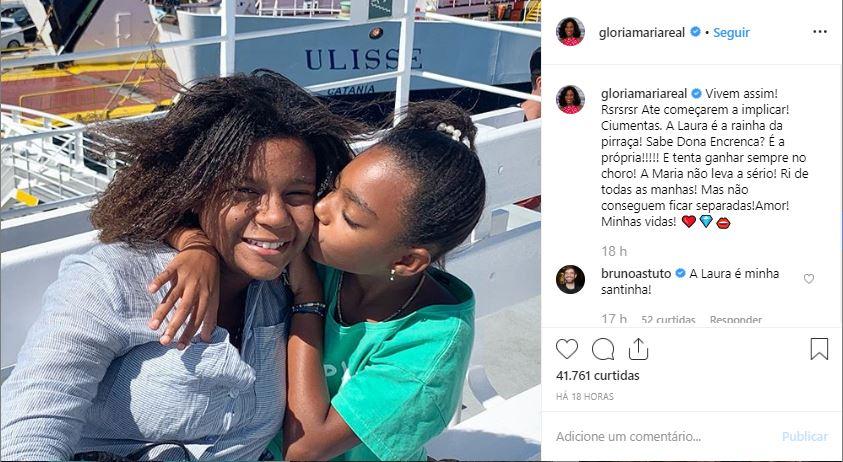Click the gloriamariareal avatar beside the caption
Image resolution: width=843 pixels, height=462 pixels.
tap(570, 99)
